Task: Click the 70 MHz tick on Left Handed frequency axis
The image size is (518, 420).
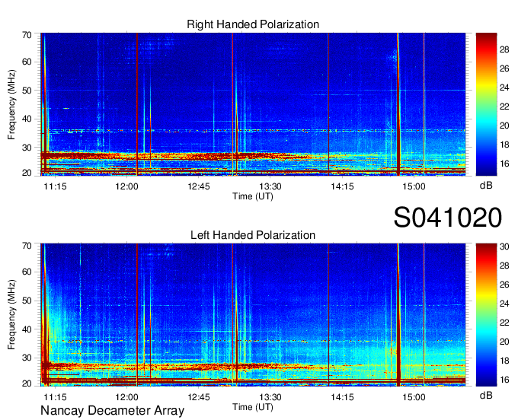Action: click(27, 246)
